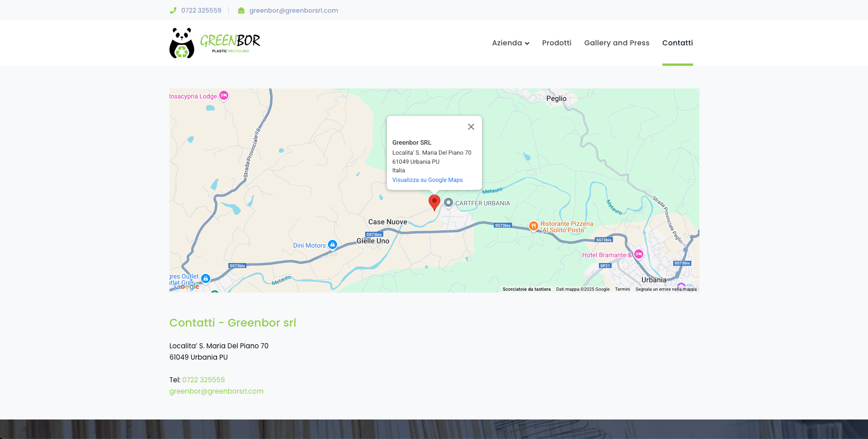Open the Prodotti page
868x439 pixels.
(557, 43)
